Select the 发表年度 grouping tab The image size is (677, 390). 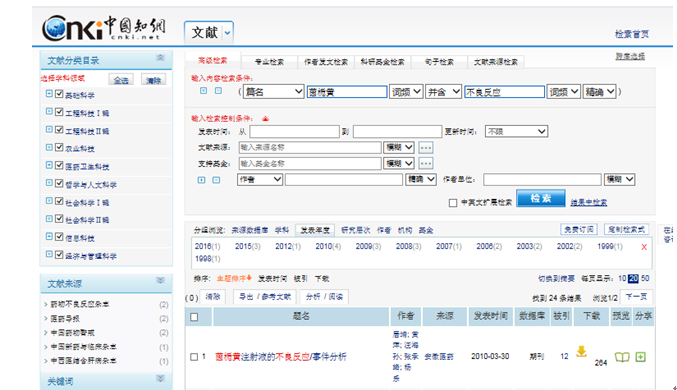pos(315,230)
